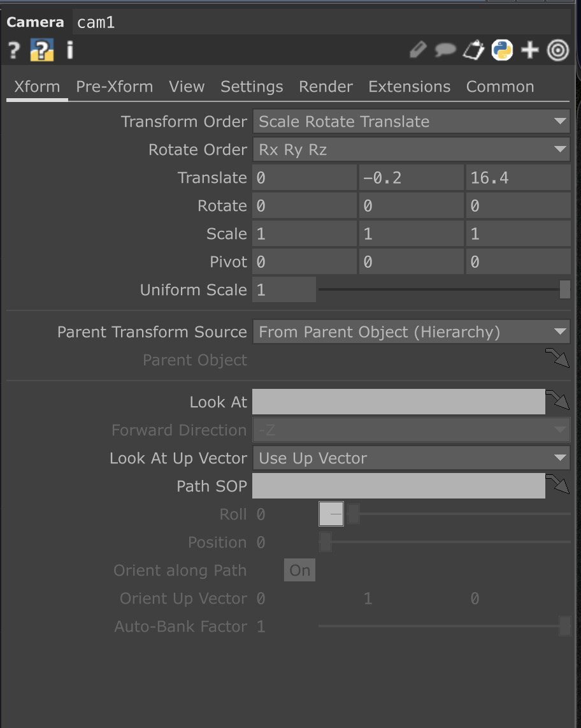The image size is (581, 728).
Task: Switch to the Pre-Xform tab
Action: 115,87
